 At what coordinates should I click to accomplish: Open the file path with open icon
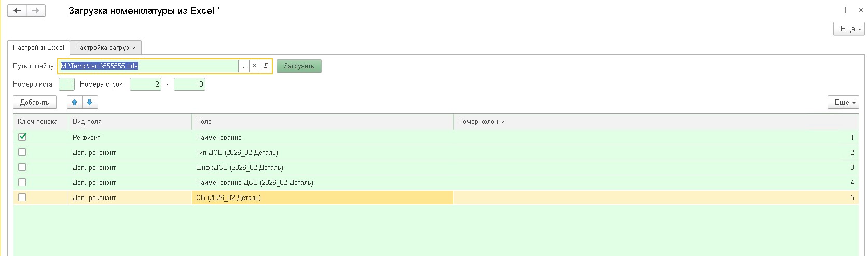(266, 66)
